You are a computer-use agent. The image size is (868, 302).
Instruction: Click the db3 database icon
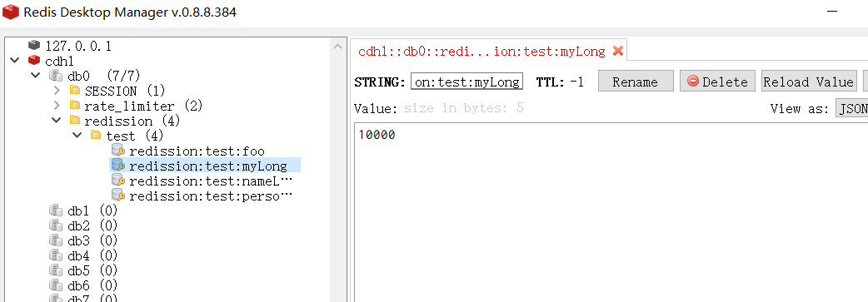pos(55,240)
